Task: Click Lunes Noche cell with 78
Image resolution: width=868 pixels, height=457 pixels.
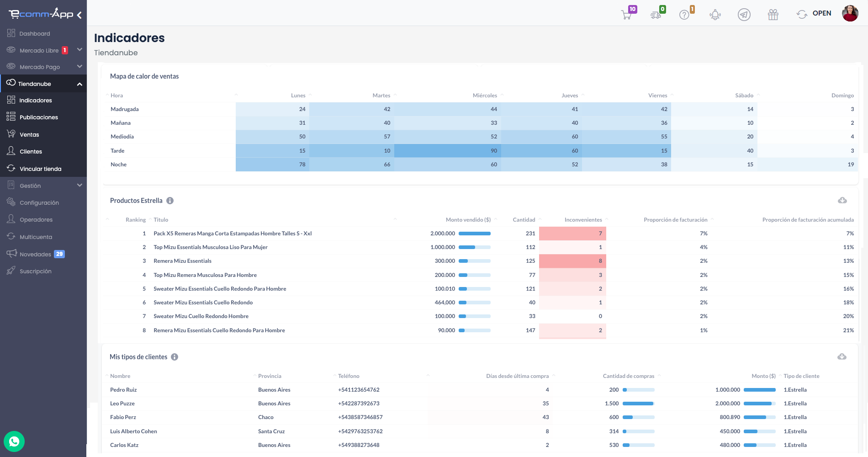Action: coord(272,165)
